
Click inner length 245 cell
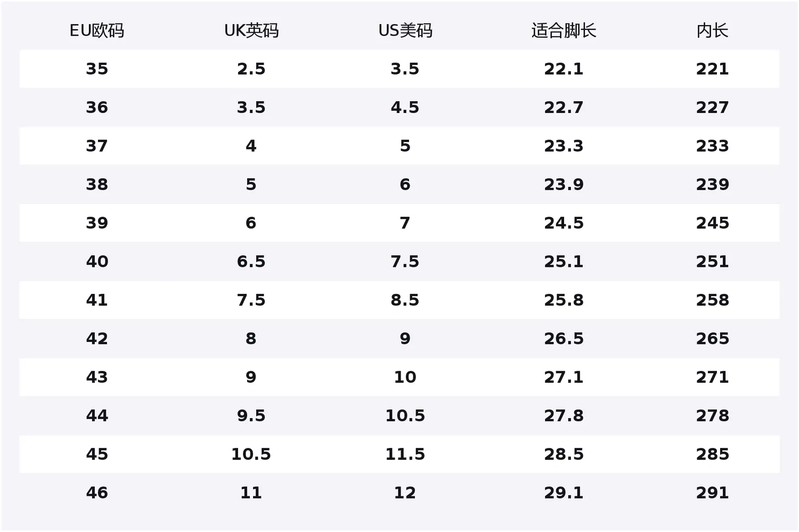point(712,223)
